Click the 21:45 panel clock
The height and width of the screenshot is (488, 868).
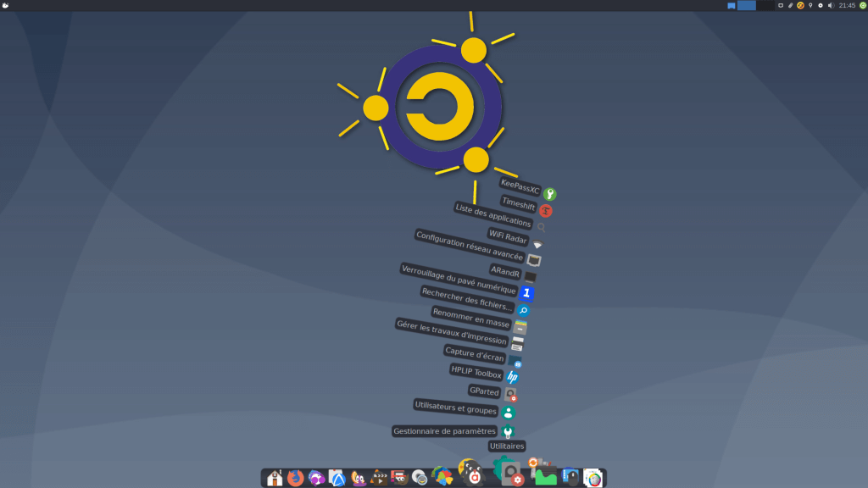(x=847, y=6)
